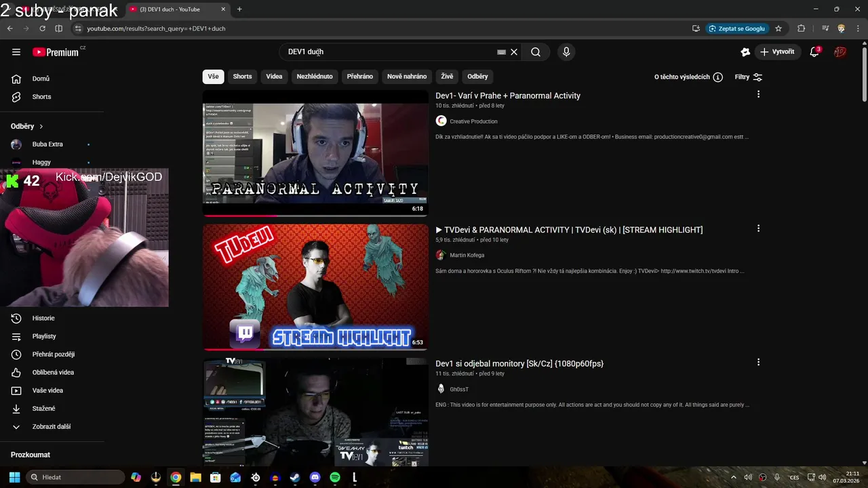Screen dimensions: 868x488
Task: Select the Shorts filter chip
Action: pos(242,77)
